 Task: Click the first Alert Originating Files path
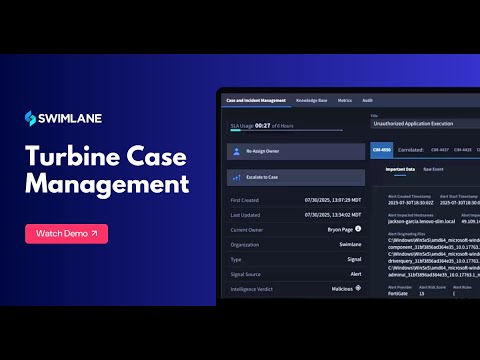pyautogui.click(x=434, y=244)
